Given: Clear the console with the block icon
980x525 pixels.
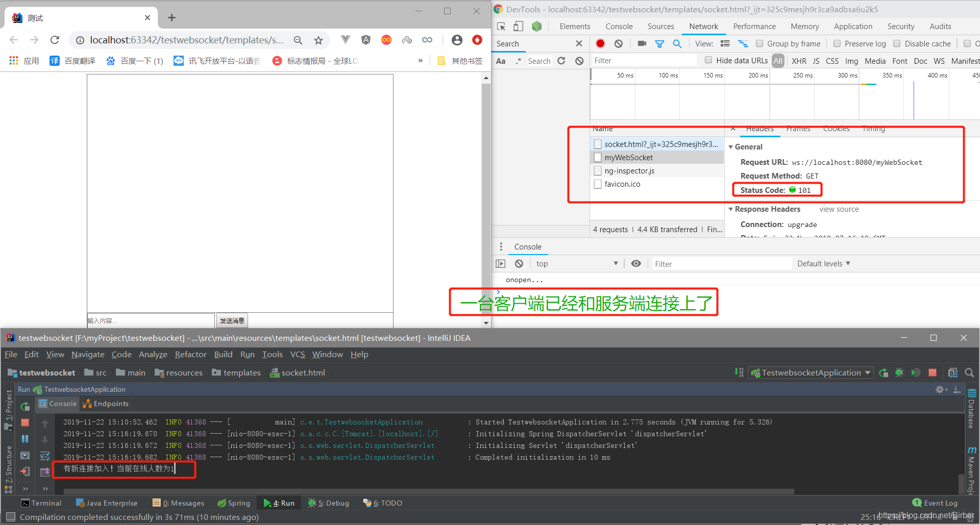Looking at the screenshot, I should 519,263.
